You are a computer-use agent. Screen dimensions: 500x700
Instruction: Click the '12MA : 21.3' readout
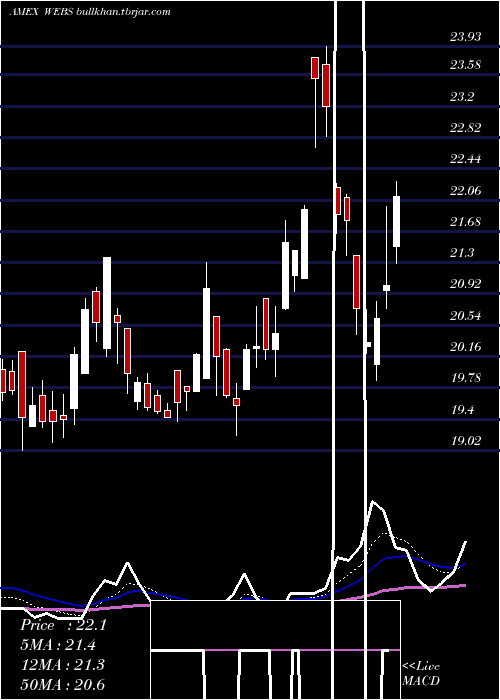pyautogui.click(x=62, y=664)
